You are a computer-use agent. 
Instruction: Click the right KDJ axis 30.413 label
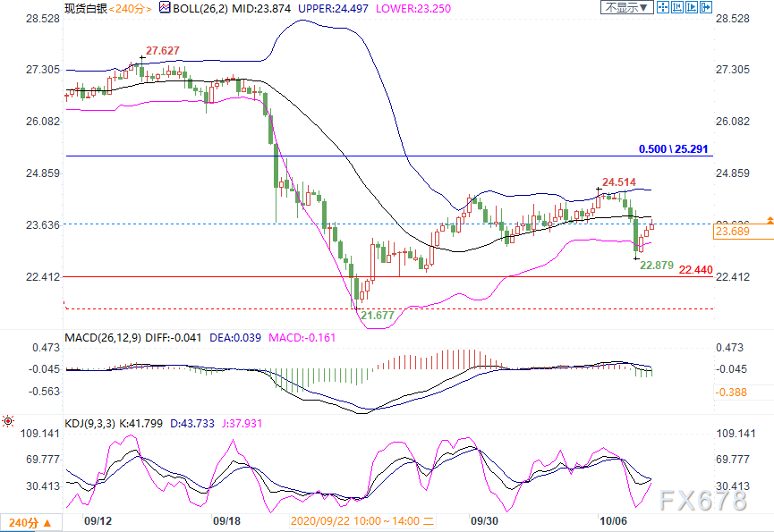(733, 486)
